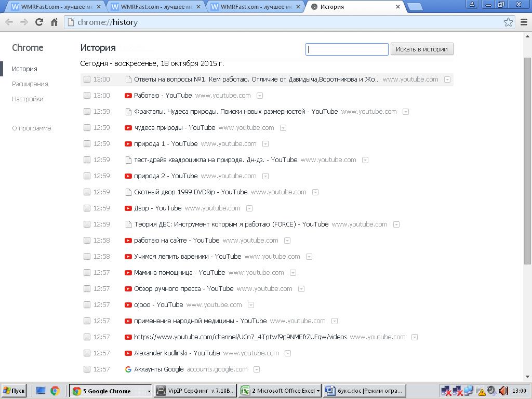Image resolution: width=532 pixels, height=399 pixels.
Task: Open the 'Alexander kudlinski - YouTube' history link
Action: tap(177, 353)
